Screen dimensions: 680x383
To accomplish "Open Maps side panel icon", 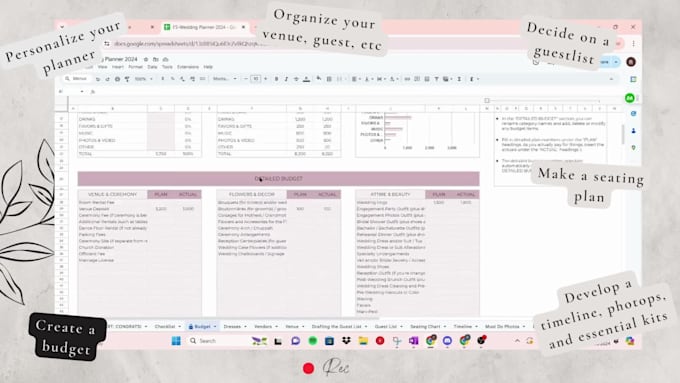I will coord(634,148).
